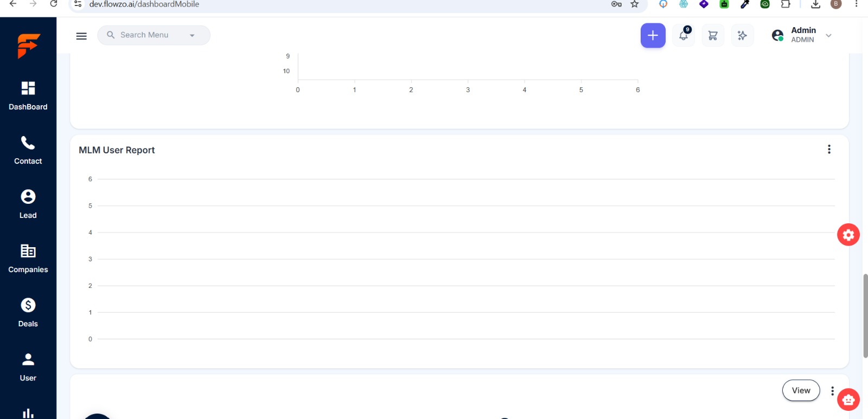This screenshot has width=868, height=419.
Task: Focus the Search Menu field
Action: pos(154,35)
